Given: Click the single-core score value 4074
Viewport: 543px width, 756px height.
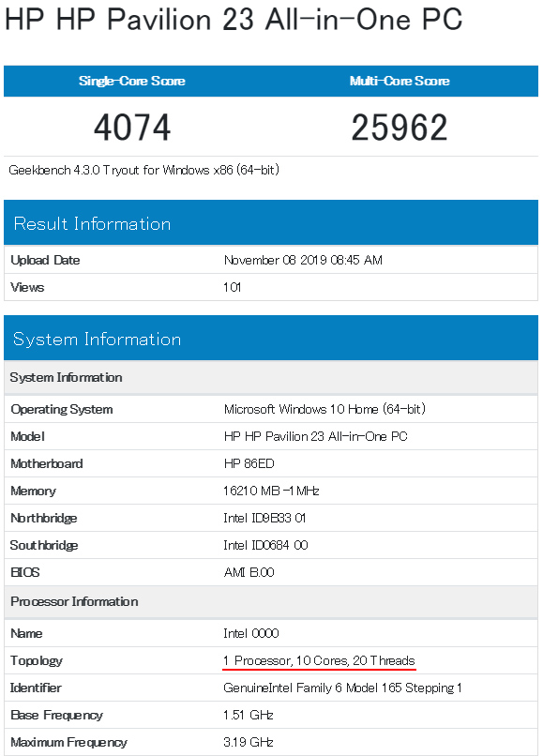Looking at the screenshot, I should coord(132,128).
